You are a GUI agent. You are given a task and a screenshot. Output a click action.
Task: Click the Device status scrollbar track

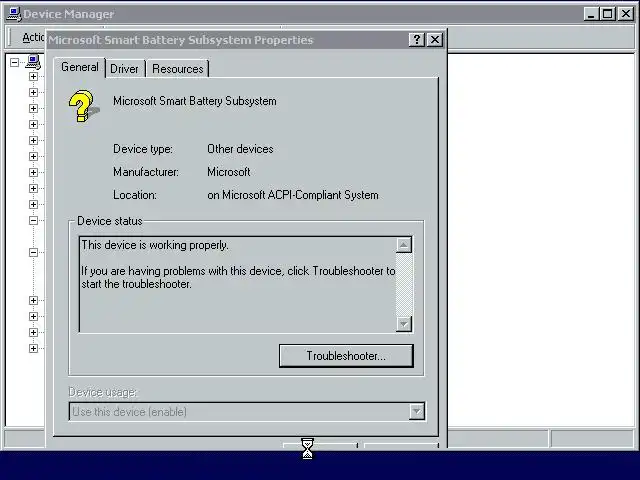[x=404, y=284]
